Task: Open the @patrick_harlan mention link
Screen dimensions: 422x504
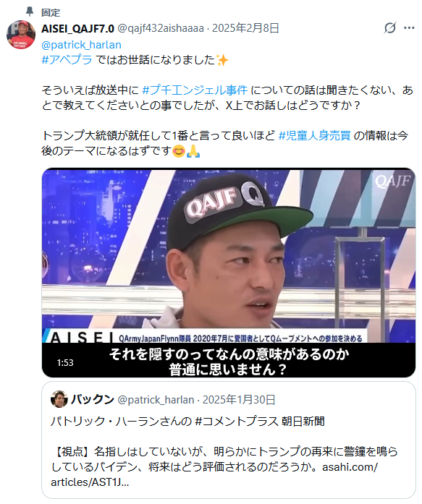Action: pyautogui.click(x=81, y=45)
